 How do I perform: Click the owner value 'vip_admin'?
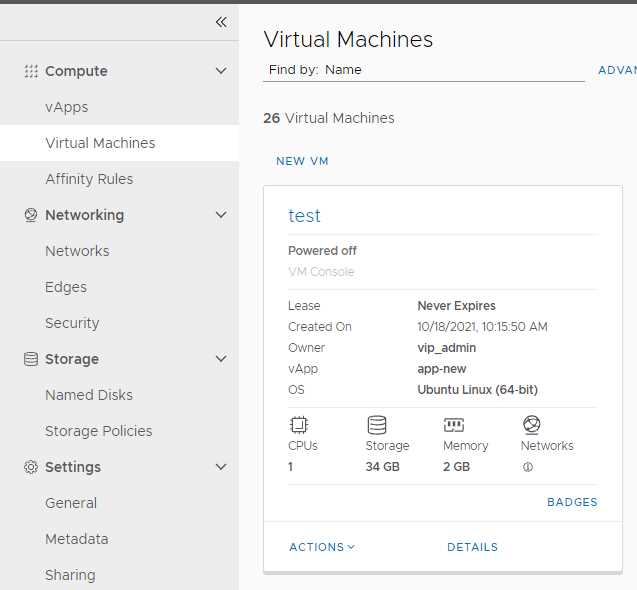click(446, 348)
